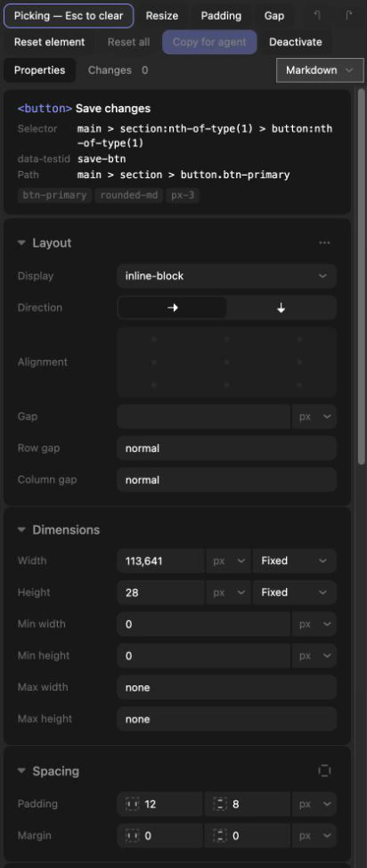Select bottom-center alignment dot
The width and height of the screenshot is (367, 868).
click(x=226, y=385)
